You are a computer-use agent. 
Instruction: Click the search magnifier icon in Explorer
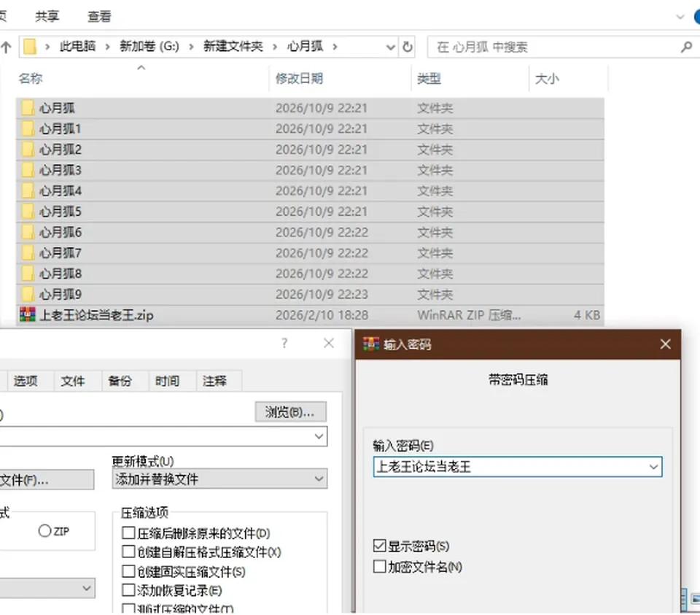tap(686, 47)
